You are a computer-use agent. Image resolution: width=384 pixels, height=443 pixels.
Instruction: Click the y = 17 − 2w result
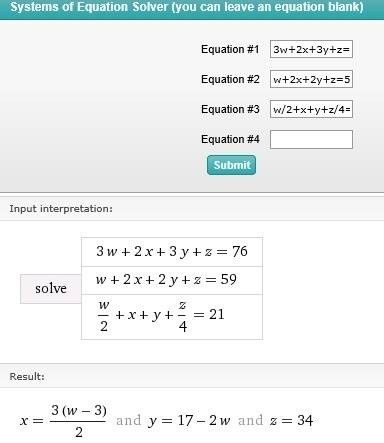point(189,421)
